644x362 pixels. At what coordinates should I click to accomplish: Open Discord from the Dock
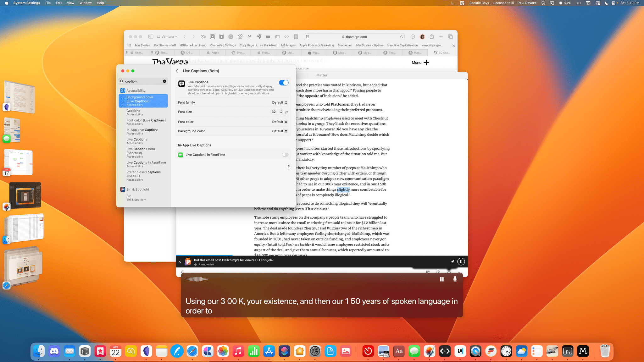(x=54, y=351)
